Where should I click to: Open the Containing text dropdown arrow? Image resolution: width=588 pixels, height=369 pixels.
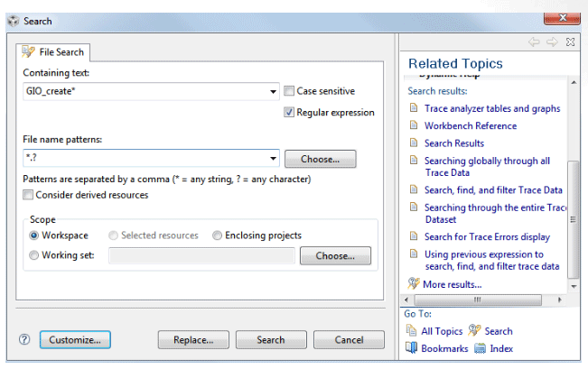(273, 92)
